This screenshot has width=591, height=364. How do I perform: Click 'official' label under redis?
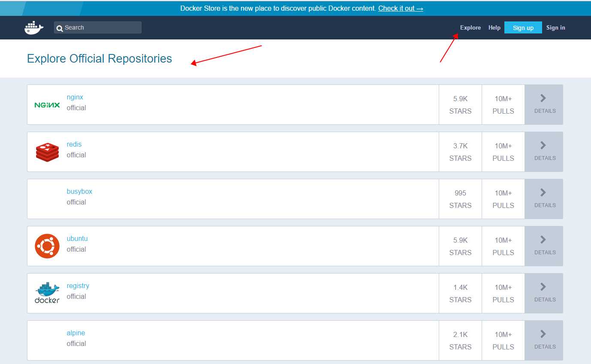tap(76, 155)
